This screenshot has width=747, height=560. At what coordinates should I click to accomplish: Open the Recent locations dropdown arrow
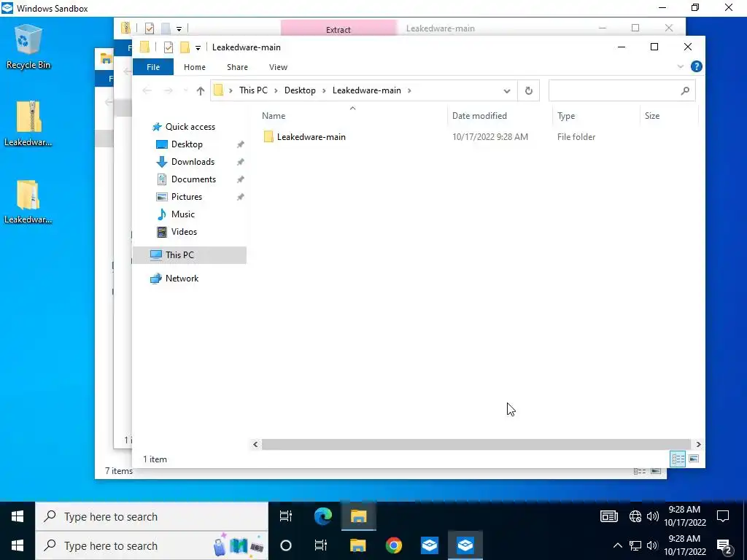point(185,91)
